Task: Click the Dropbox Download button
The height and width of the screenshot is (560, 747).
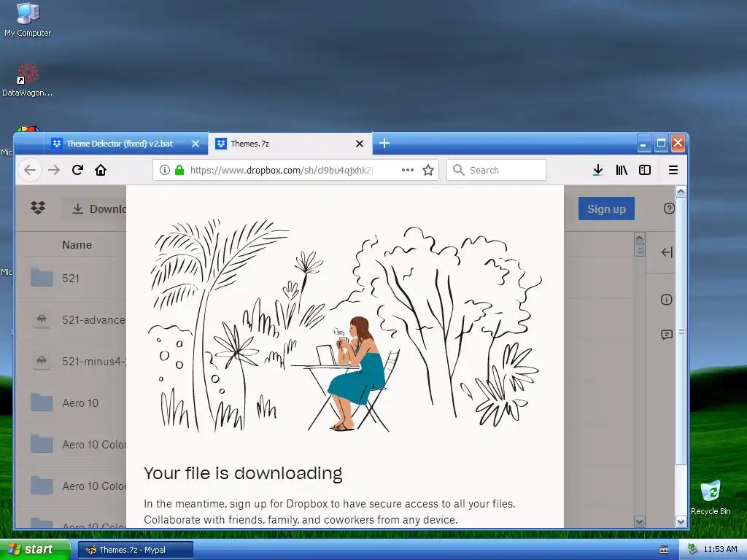Action: click(x=94, y=209)
